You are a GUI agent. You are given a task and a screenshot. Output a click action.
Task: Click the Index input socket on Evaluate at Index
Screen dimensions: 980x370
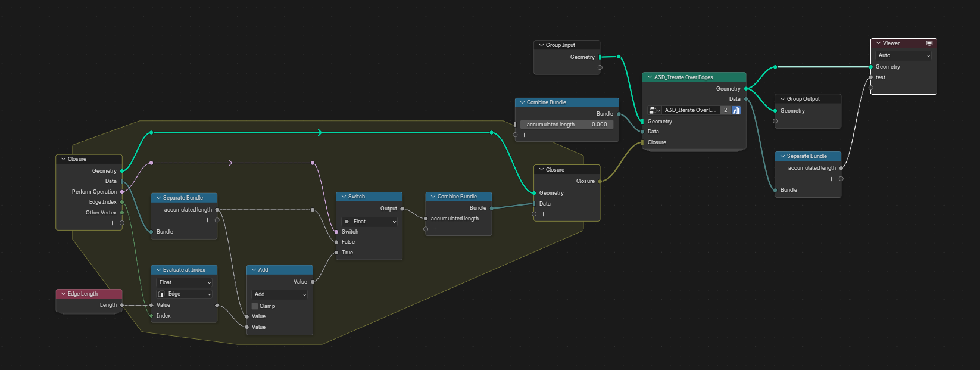(x=151, y=316)
